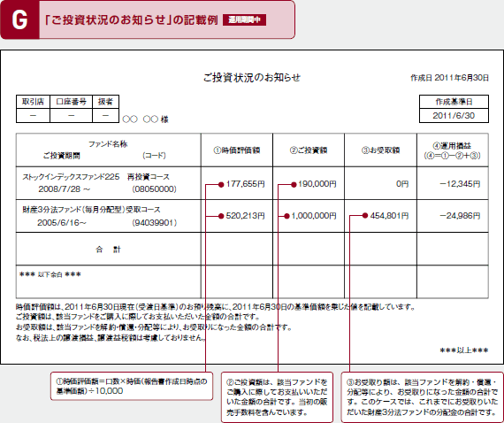This screenshot has height=423, width=504.
Task: Click the red marker beside 520,213円
Action: (221, 216)
